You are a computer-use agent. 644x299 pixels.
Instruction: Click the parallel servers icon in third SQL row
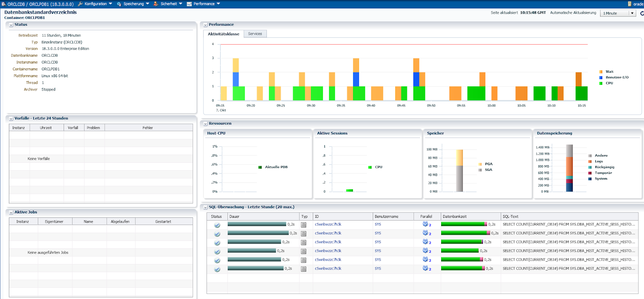[x=425, y=242]
